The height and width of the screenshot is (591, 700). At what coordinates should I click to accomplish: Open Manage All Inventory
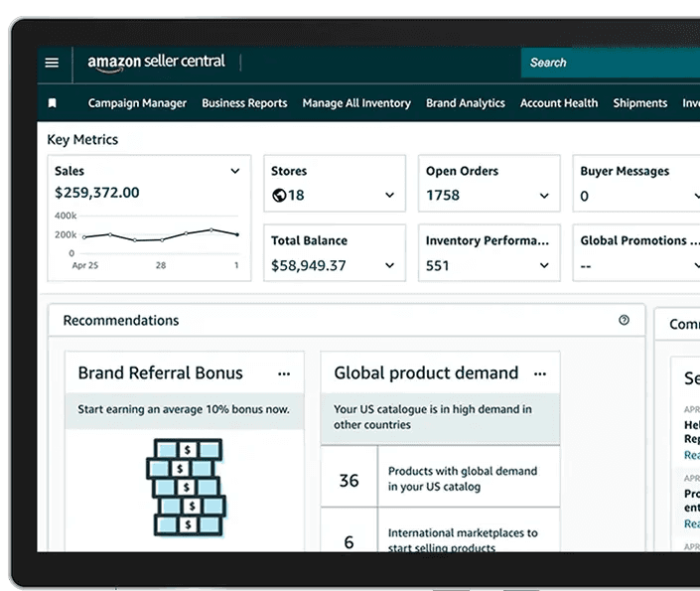(356, 103)
